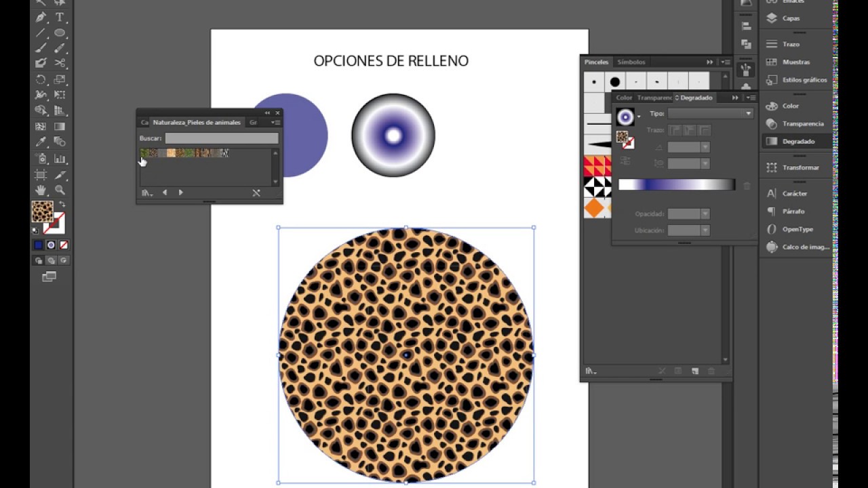
Task: Open Pieles de animales panel flyout menu
Action: (x=275, y=123)
